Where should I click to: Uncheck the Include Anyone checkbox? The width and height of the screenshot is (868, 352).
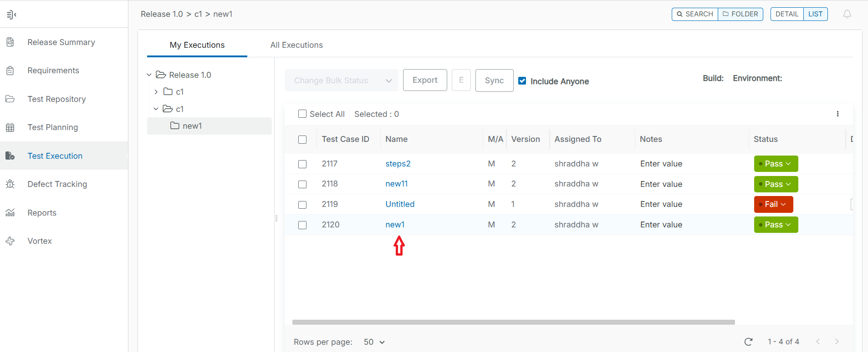522,81
